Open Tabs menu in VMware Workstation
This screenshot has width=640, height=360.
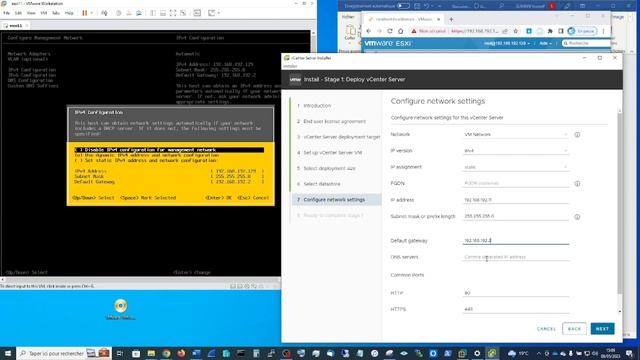[56, 13]
